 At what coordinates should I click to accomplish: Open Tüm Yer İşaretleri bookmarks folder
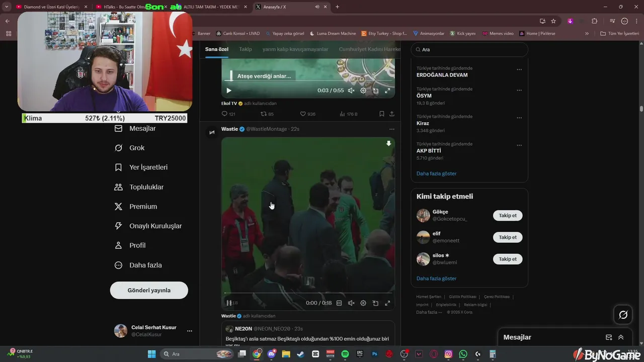[x=620, y=33]
